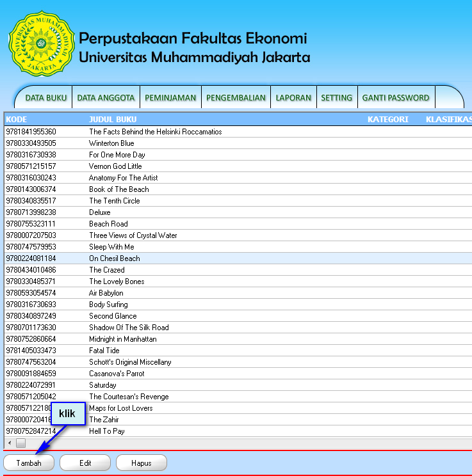Click the JUDUL BUKU column header

point(113,119)
